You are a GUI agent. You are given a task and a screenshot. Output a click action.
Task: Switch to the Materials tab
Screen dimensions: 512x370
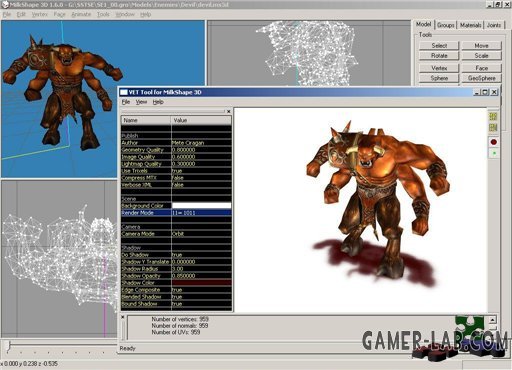point(470,25)
